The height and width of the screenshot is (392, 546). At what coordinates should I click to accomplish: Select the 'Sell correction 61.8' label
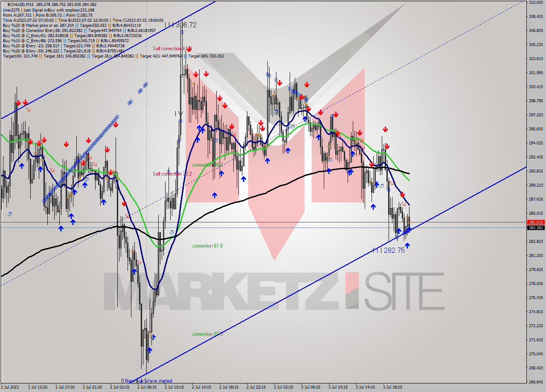point(172,49)
